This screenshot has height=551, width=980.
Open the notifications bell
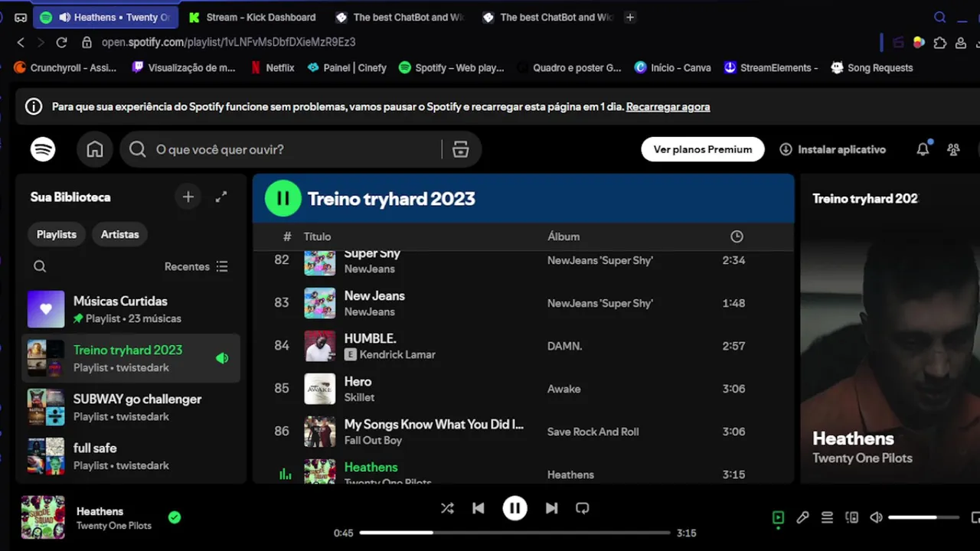point(923,149)
